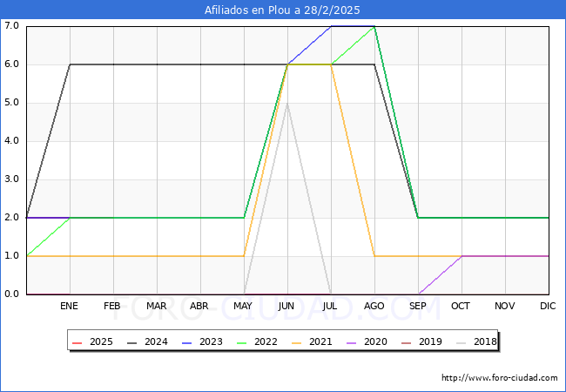Click the blue 2023 peak at JUL
Screen dimensions: 566x392
(x=331, y=26)
